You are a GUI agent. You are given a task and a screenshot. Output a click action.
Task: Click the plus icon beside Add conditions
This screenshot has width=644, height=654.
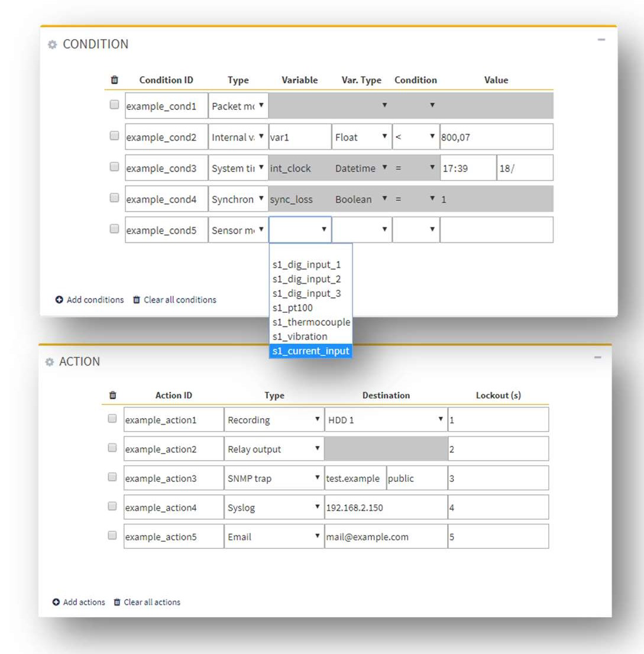pos(59,300)
